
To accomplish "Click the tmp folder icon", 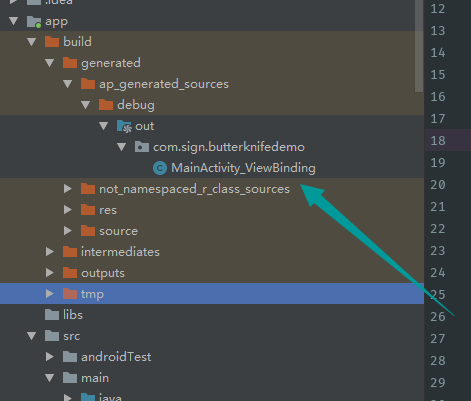I will (x=70, y=294).
